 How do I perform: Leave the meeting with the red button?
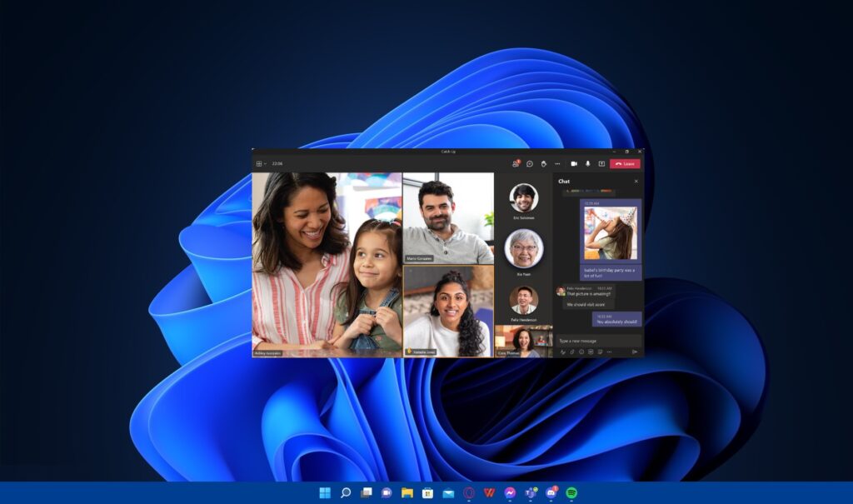[x=625, y=164]
